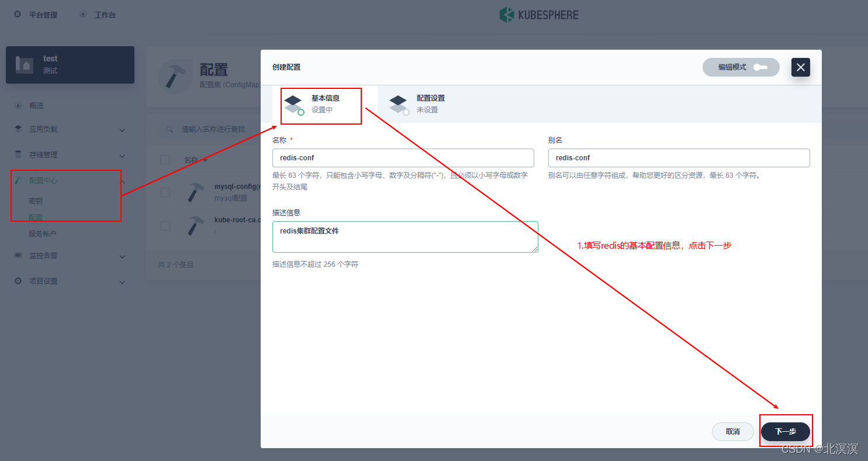This screenshot has width=868, height=461.
Task: Click the KubeSphere logo
Action: 539,15
